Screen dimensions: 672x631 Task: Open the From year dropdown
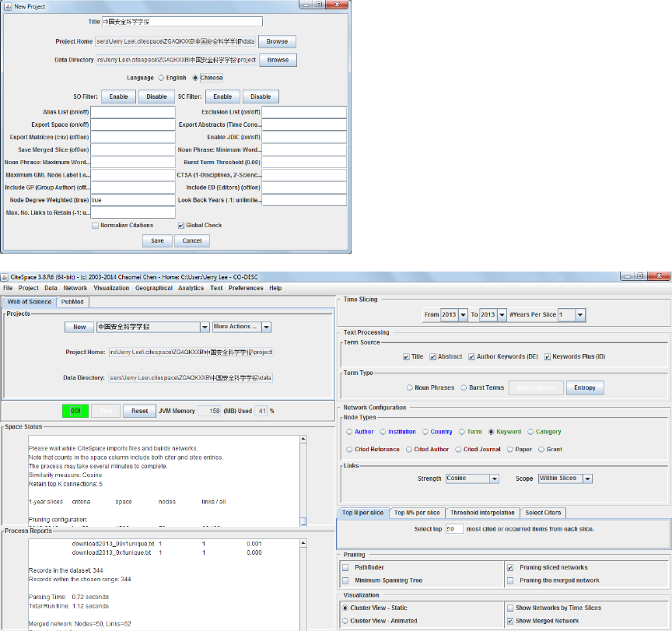[x=463, y=314]
